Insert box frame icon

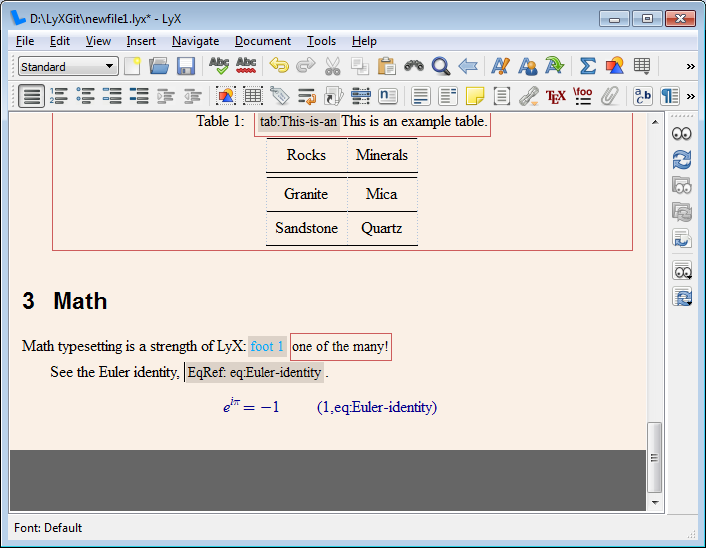tap(502, 96)
